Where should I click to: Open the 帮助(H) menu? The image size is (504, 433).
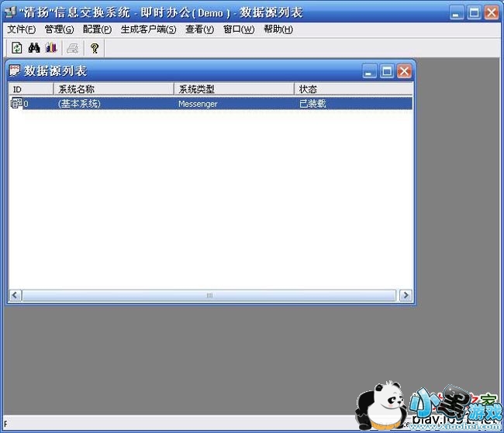click(278, 29)
